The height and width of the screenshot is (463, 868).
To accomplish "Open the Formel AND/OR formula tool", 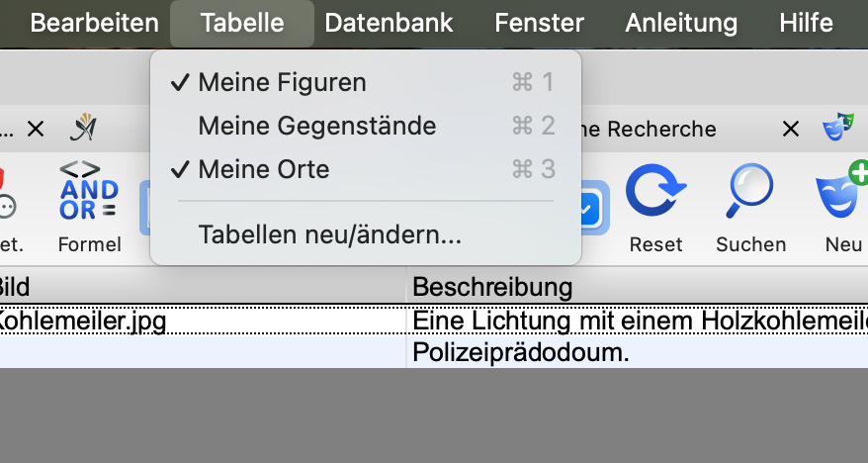I will (89, 206).
